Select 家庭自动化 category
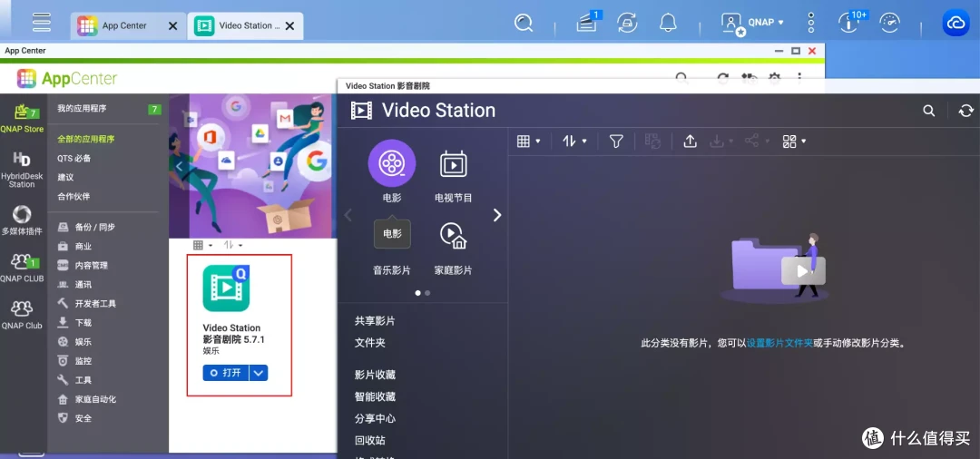This screenshot has height=459, width=980. (95, 400)
